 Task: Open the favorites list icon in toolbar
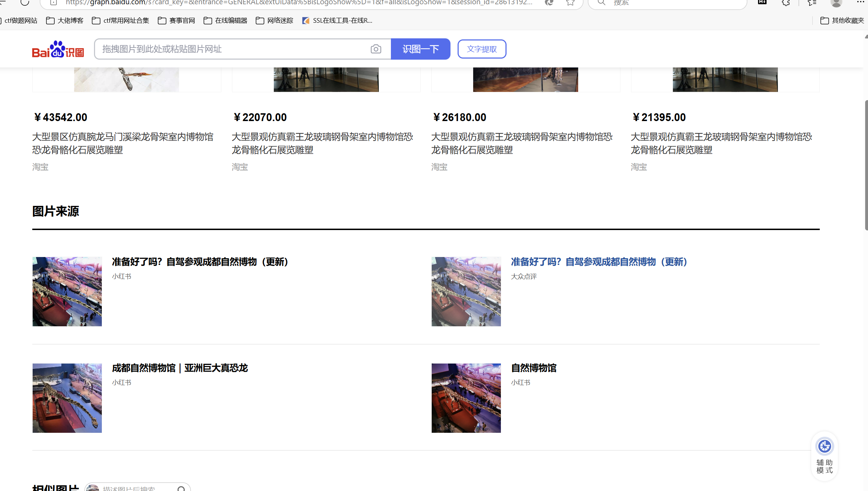tap(812, 3)
